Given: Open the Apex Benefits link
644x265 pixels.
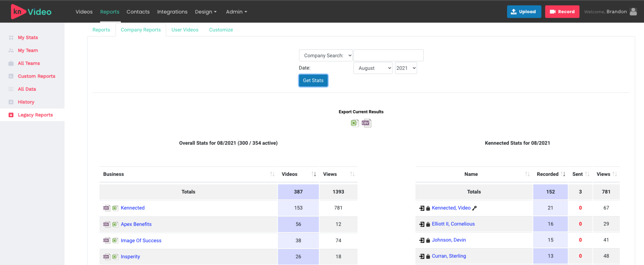Looking at the screenshot, I should [136, 224].
